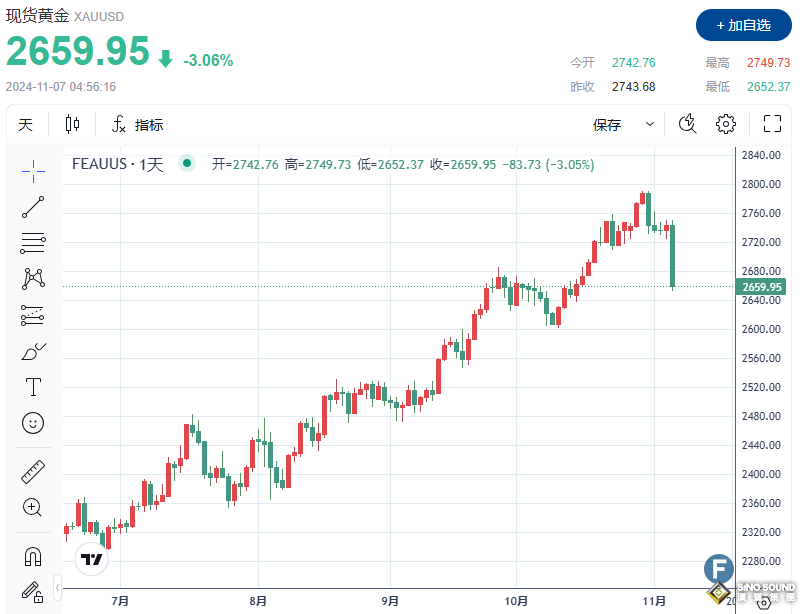Toggle lock all drawings pencil icon
The height and width of the screenshot is (614, 805).
point(33,592)
